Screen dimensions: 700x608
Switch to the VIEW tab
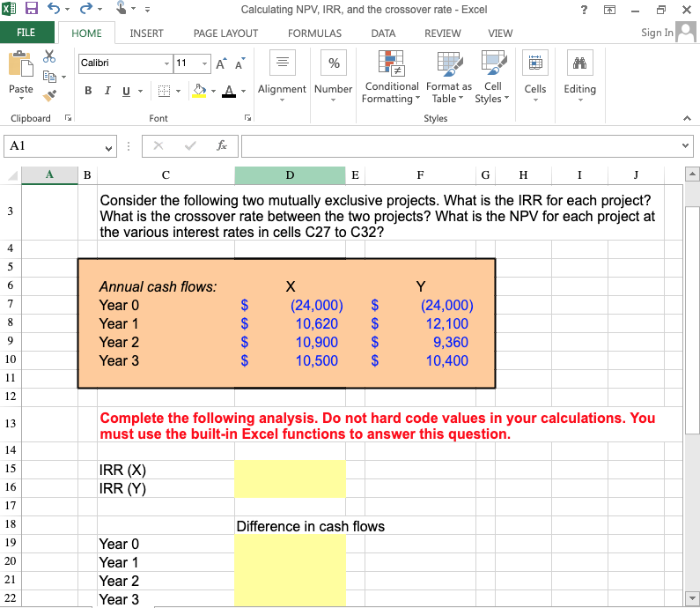[x=500, y=33]
